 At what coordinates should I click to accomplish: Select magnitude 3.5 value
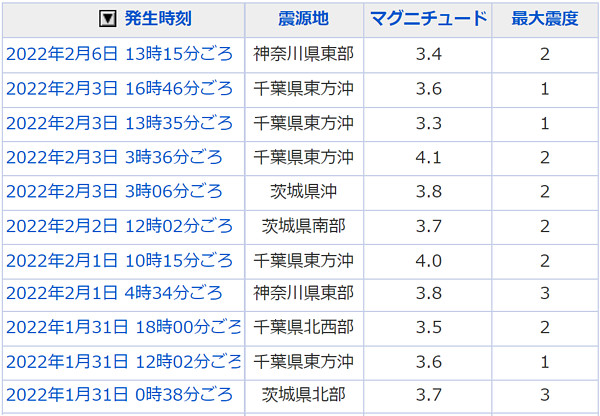pyautogui.click(x=429, y=328)
